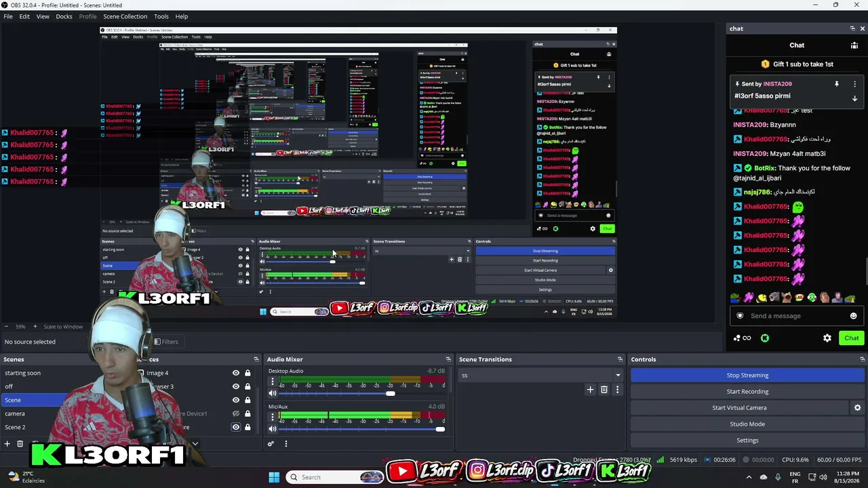
Task: Pop out the Audio Mixer dock
Action: pos(448,359)
